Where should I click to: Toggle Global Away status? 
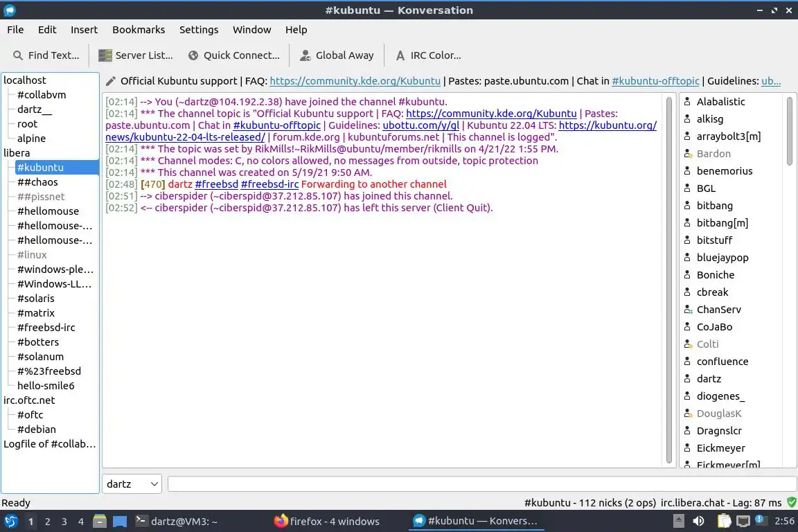(337, 55)
